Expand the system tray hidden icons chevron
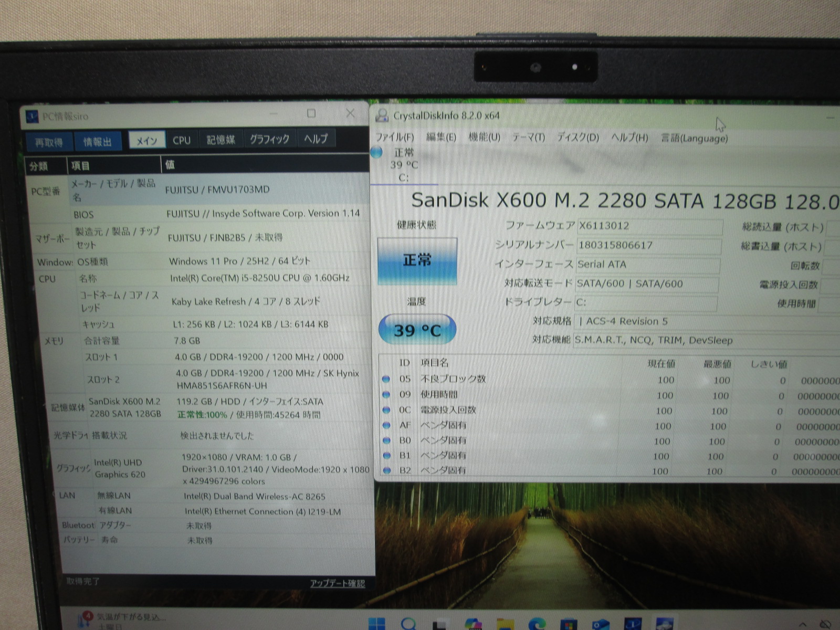Image resolution: width=840 pixels, height=630 pixels. [x=802, y=624]
